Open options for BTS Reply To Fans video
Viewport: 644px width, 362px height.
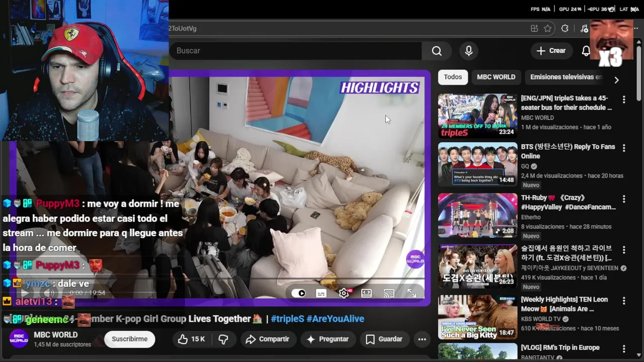624,148
